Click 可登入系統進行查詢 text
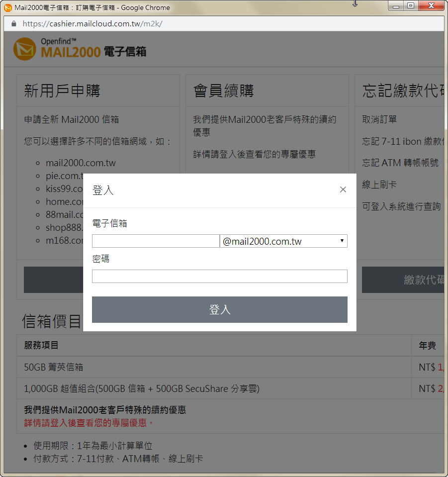448x477 pixels. click(401, 206)
